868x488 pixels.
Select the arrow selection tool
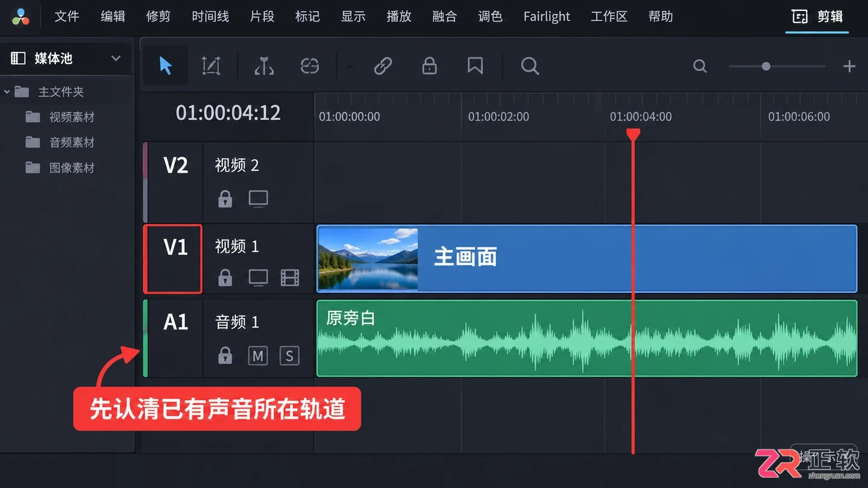[166, 66]
